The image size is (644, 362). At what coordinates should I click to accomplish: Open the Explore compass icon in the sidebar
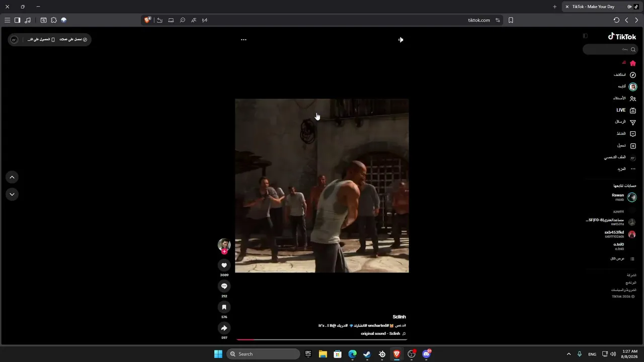[633, 75]
